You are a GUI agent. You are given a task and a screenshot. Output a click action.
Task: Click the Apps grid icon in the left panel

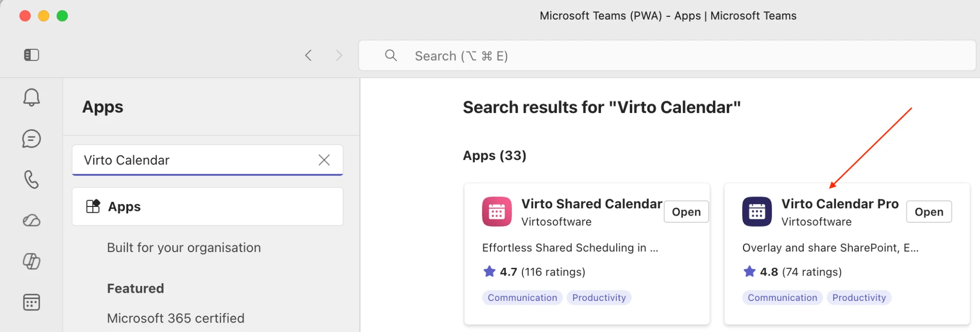(x=93, y=206)
